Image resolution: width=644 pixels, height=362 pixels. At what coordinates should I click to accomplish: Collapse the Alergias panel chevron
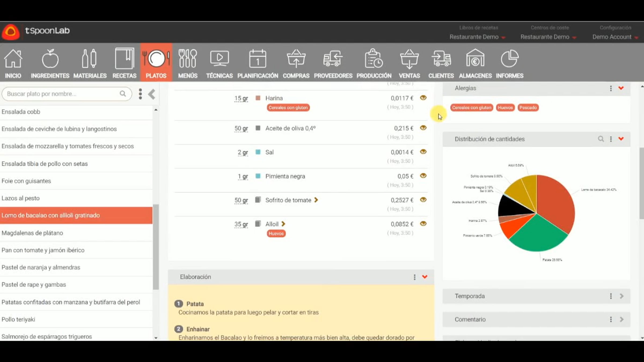tap(621, 88)
